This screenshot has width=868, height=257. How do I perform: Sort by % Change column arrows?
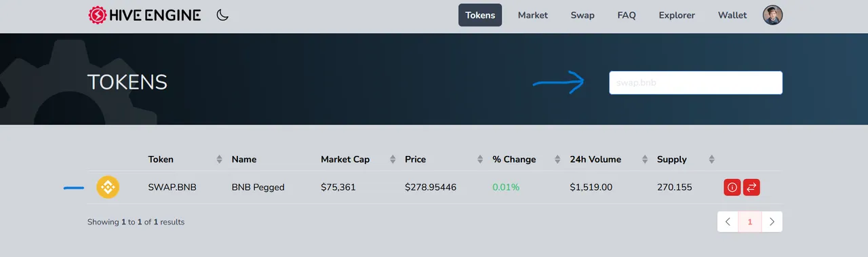click(557, 159)
